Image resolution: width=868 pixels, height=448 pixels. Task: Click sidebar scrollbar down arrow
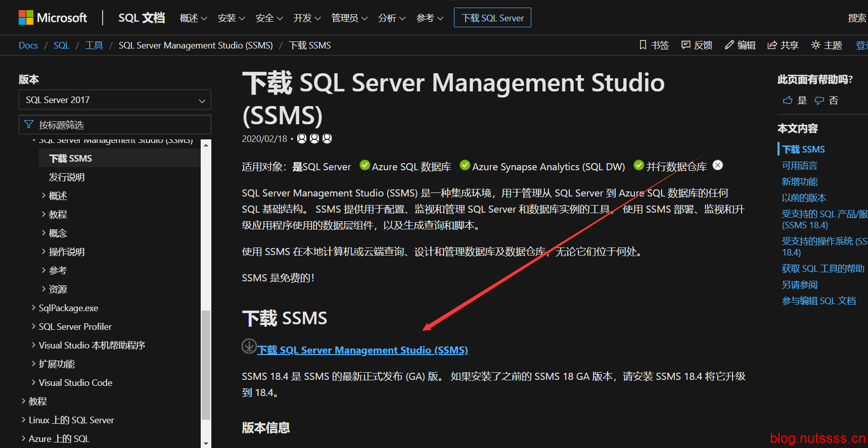(206, 443)
